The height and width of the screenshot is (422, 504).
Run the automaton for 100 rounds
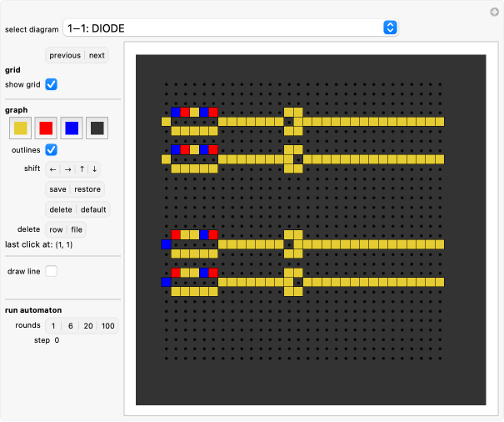click(108, 325)
